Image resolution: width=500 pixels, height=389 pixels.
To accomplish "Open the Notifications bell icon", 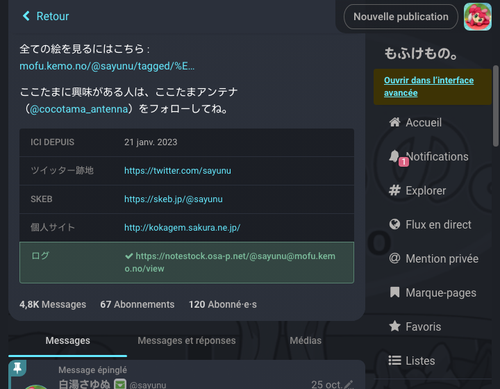I will (394, 156).
